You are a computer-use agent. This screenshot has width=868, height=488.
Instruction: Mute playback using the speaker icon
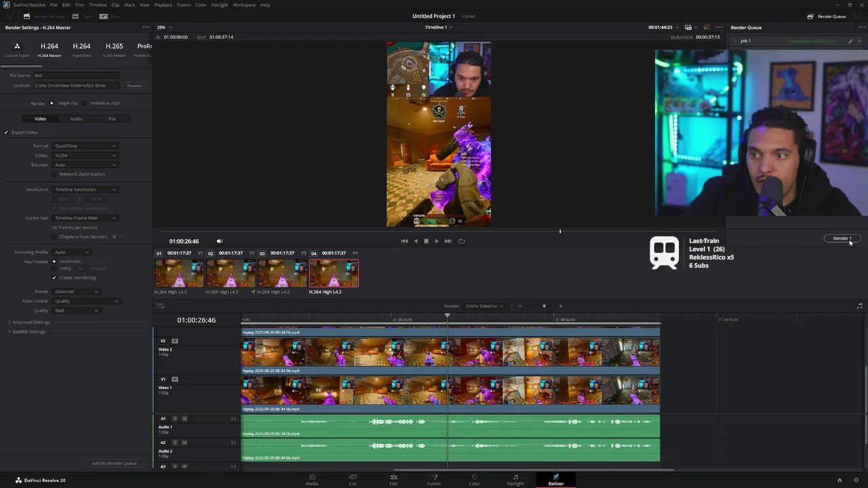click(219, 241)
